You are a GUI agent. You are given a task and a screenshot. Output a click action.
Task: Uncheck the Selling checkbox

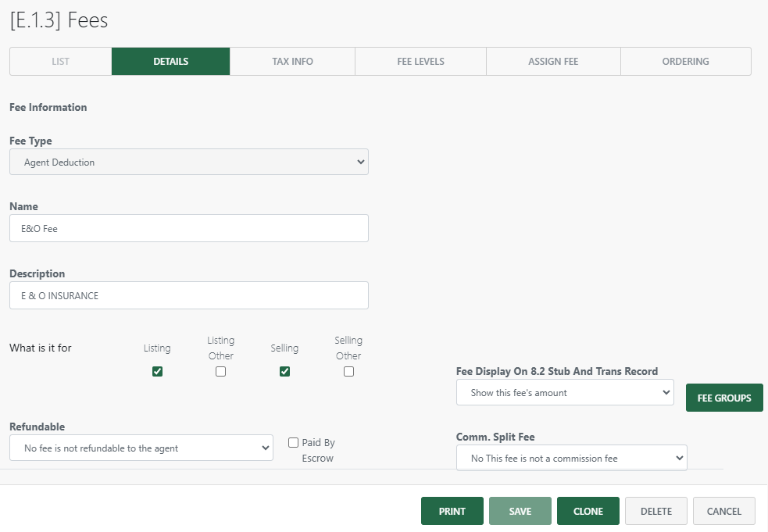[x=284, y=371]
